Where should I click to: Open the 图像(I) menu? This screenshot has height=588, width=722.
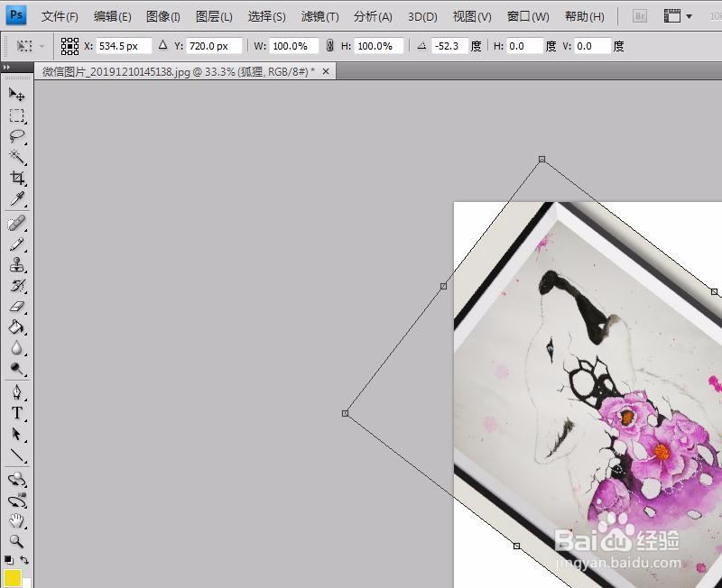163,17
